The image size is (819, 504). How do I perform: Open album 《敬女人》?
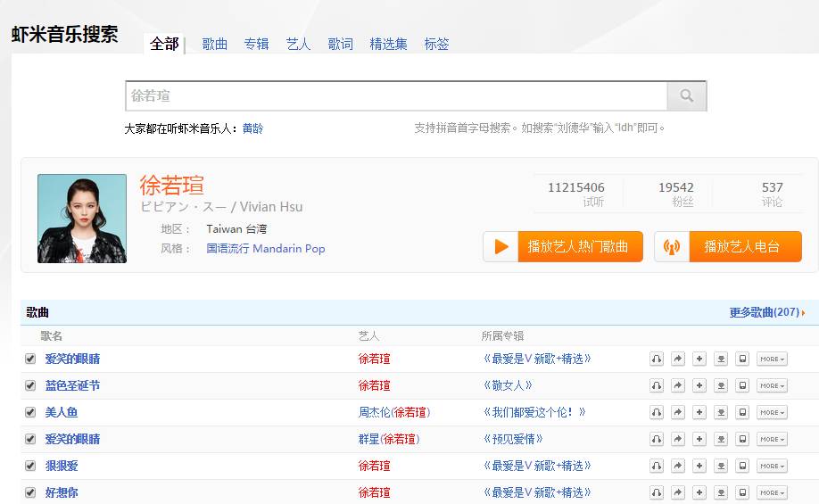(x=508, y=385)
